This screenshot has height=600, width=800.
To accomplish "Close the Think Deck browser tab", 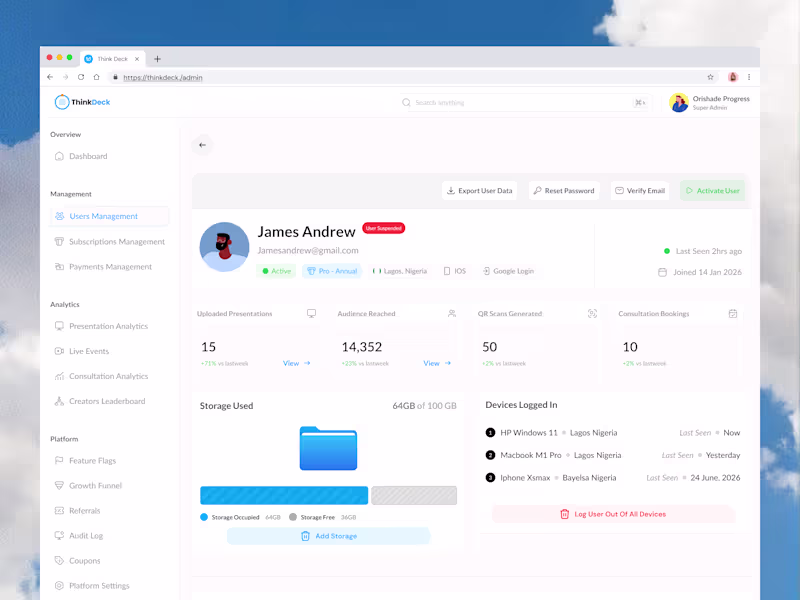I will [x=137, y=59].
